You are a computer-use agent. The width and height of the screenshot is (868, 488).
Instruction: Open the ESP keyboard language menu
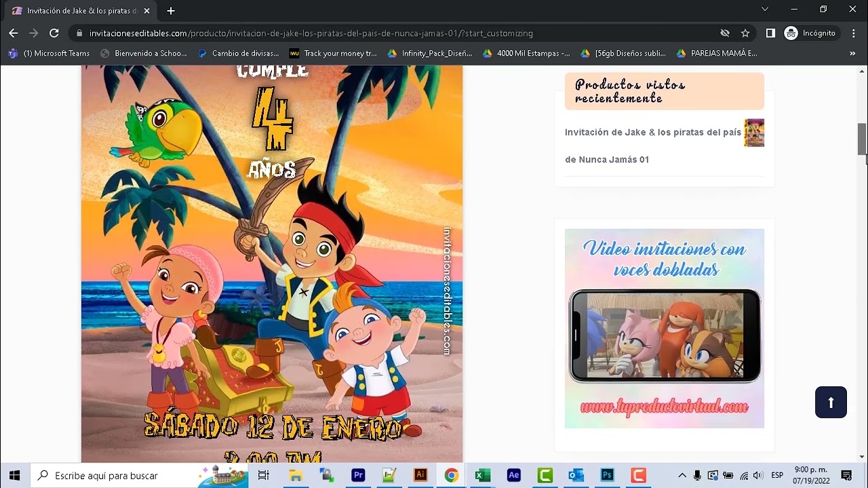pyautogui.click(x=777, y=476)
